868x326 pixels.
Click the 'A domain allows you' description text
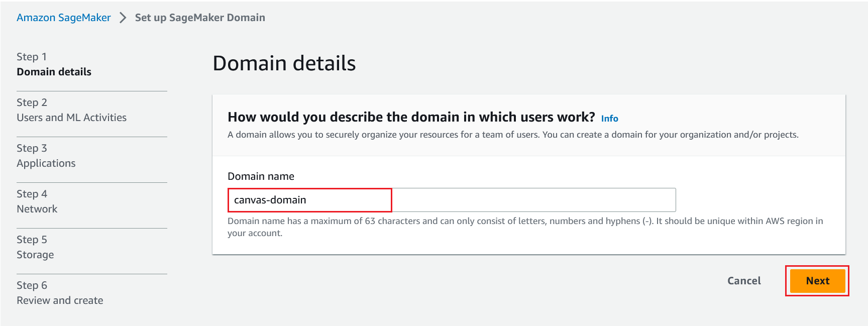tap(512, 135)
